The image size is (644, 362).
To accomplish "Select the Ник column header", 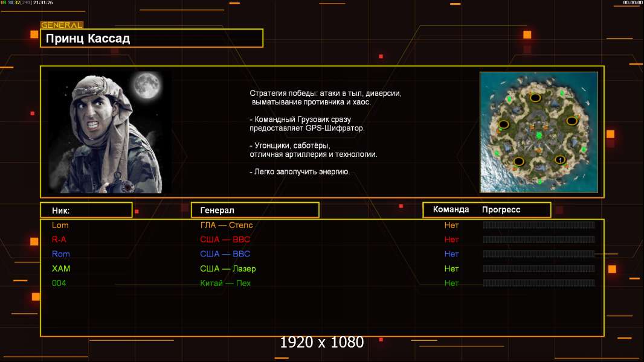I will point(86,211).
